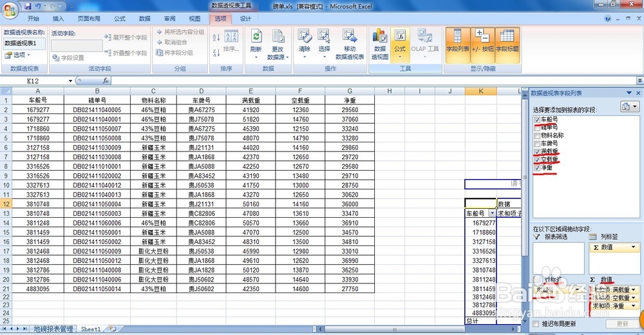Viewport: 644px width, 335px height.
Task: Uncheck the 满载重 field checkbox
Action: click(537, 151)
